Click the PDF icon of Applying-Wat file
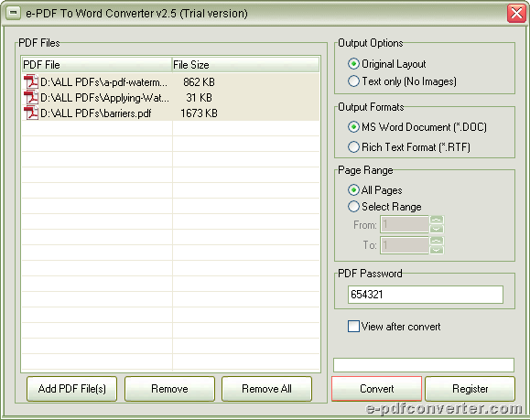This screenshot has height=420, width=530. (x=31, y=97)
